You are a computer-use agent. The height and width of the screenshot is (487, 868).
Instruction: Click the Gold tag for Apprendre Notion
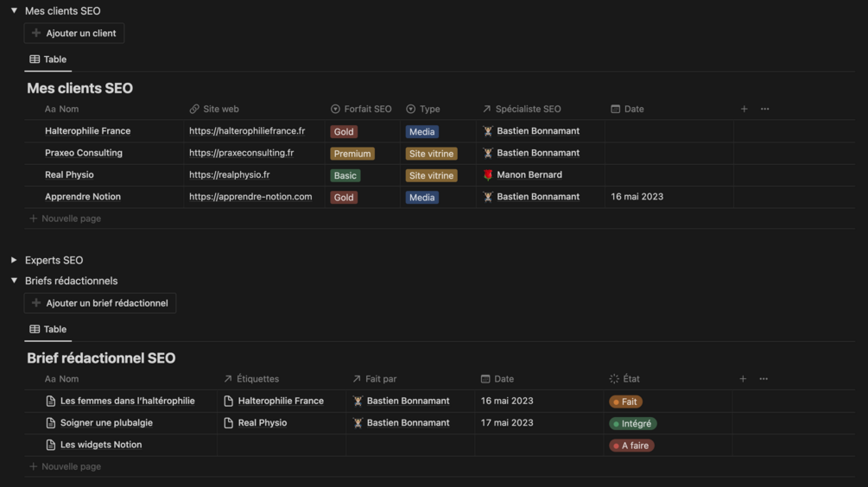(344, 197)
